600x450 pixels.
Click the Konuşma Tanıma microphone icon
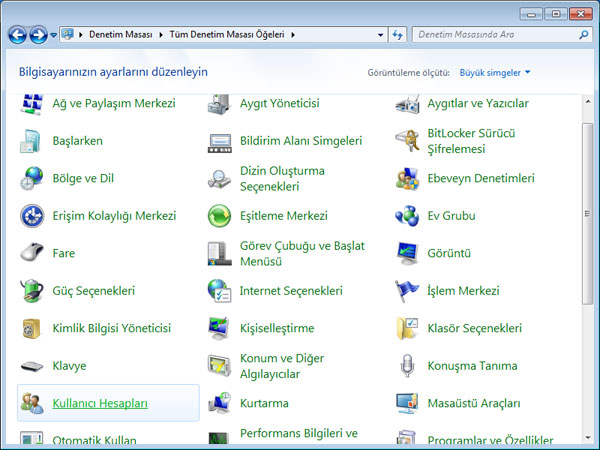(x=407, y=366)
